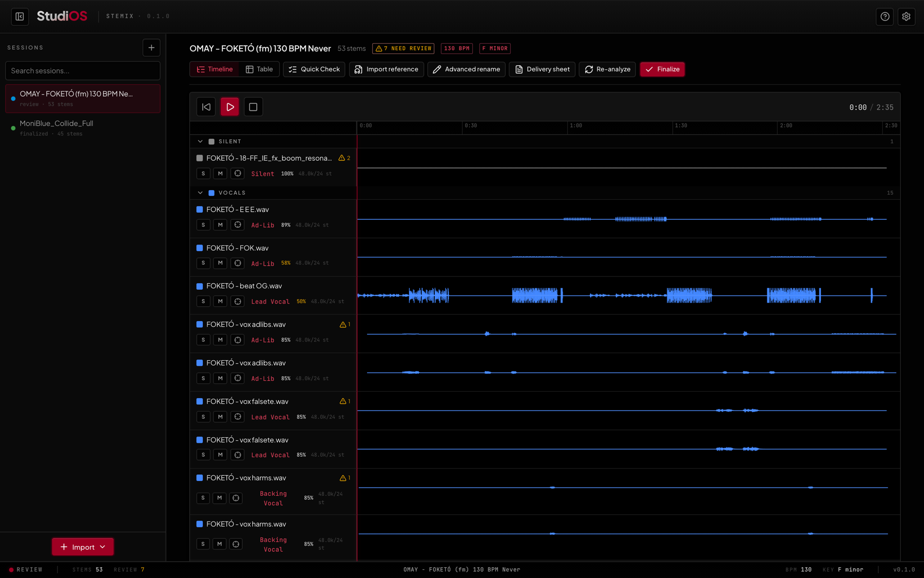Solo the second vox falsete stem
Image resolution: width=924 pixels, height=578 pixels.
click(x=203, y=455)
